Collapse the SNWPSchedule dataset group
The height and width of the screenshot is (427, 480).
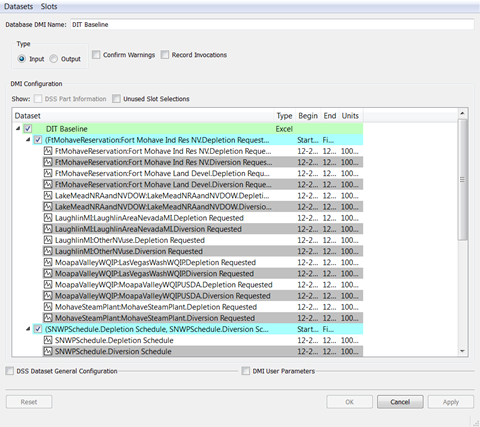click(x=28, y=329)
